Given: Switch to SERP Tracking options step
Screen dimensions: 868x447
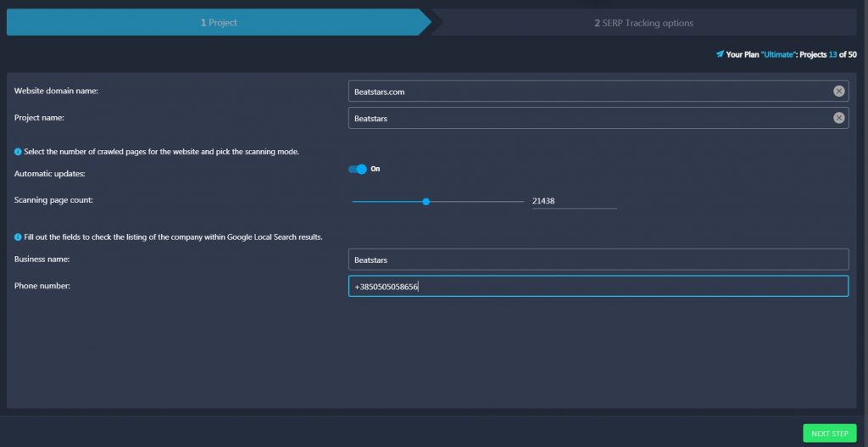Looking at the screenshot, I should [x=644, y=23].
